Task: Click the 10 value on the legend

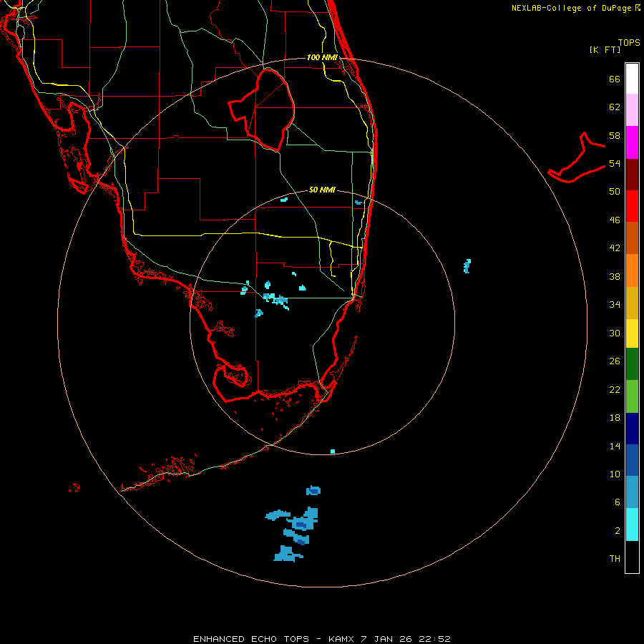Action: 615,474
